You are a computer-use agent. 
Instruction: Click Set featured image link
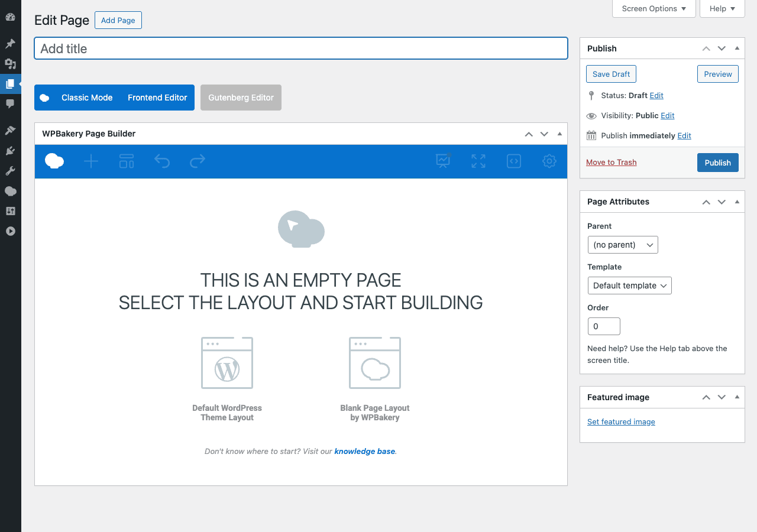(621, 421)
